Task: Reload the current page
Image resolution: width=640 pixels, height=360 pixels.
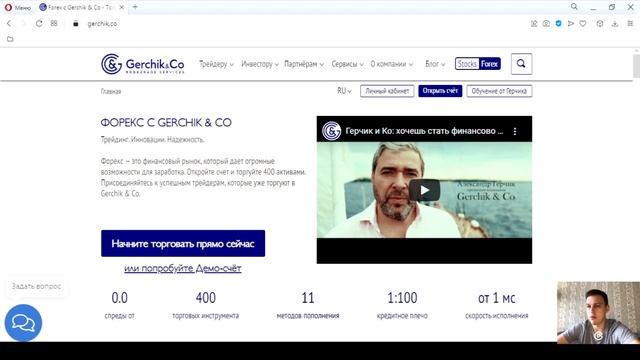Action: coord(39,24)
